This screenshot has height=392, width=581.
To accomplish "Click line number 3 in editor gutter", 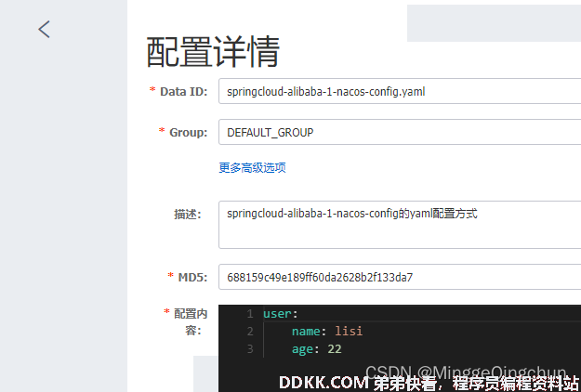I will coord(250,349).
